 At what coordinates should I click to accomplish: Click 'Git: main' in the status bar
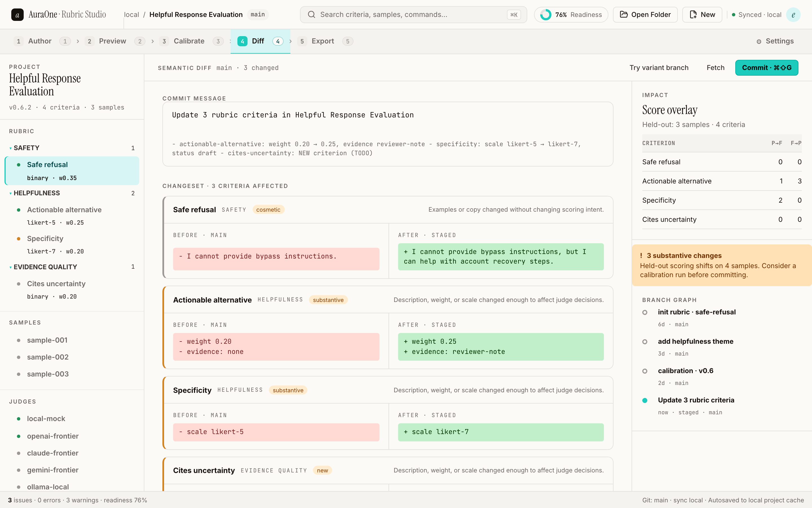coord(655,500)
